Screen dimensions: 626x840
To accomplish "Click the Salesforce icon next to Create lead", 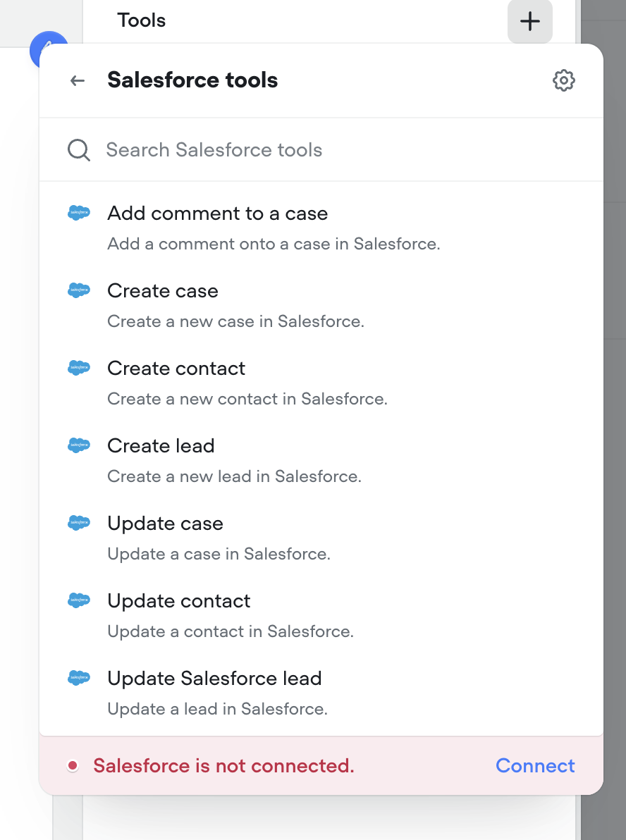I will point(79,445).
